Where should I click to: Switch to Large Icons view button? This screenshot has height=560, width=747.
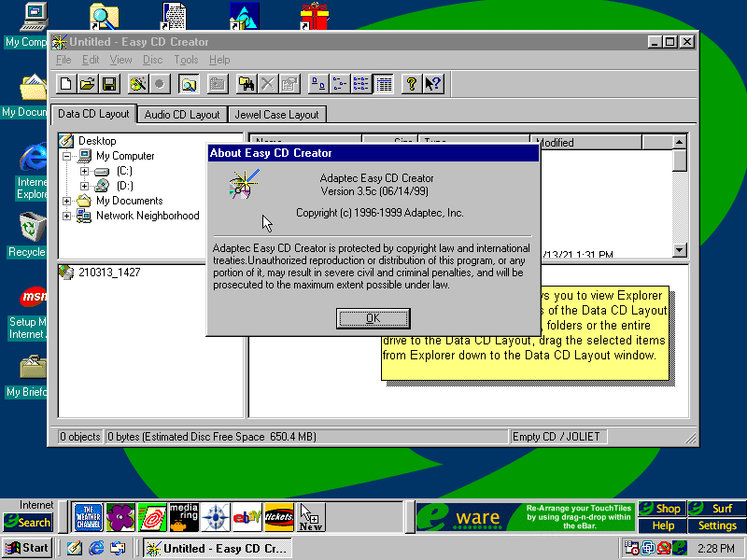[317, 84]
